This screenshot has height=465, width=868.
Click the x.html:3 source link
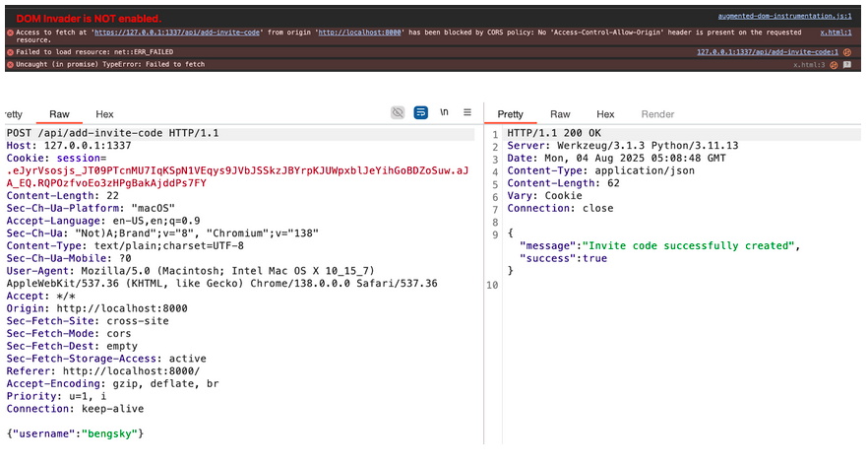[x=809, y=64]
